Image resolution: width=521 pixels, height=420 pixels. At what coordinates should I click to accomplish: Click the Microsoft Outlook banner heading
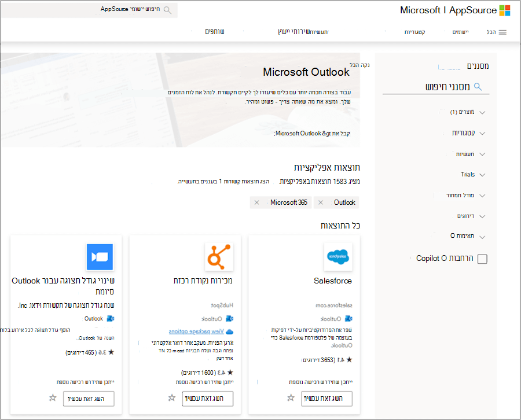point(306,72)
